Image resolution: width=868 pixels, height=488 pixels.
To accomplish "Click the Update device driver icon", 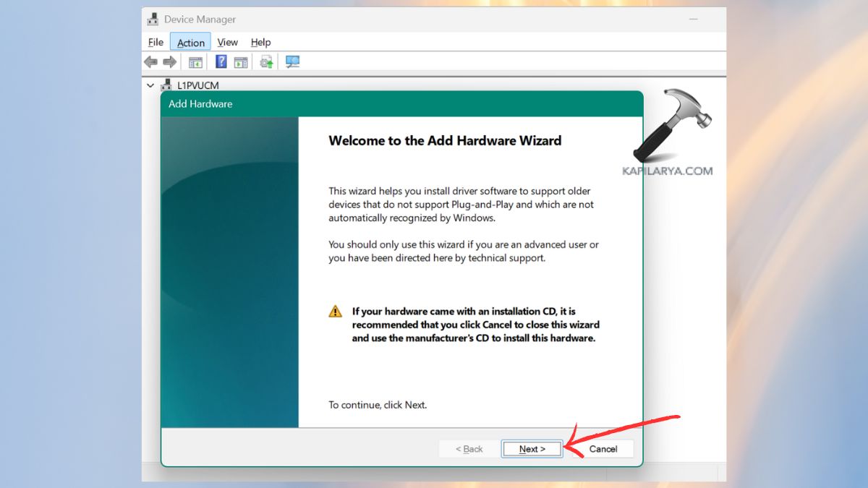I will coord(267,62).
